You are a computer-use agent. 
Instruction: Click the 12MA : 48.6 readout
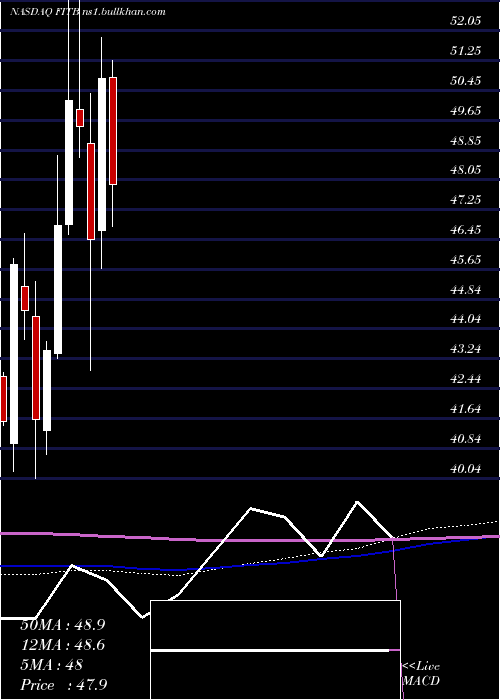[63, 645]
